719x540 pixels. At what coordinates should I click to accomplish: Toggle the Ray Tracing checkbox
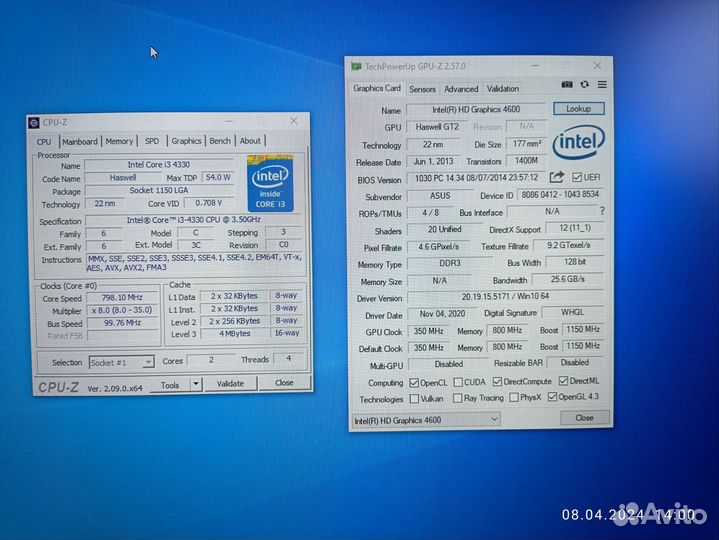point(457,398)
